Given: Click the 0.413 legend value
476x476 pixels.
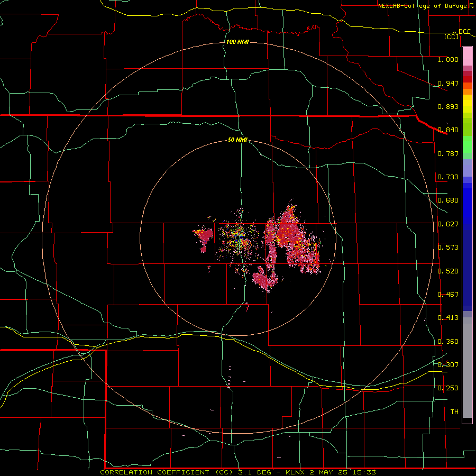Looking at the screenshot, I should click(x=448, y=318).
